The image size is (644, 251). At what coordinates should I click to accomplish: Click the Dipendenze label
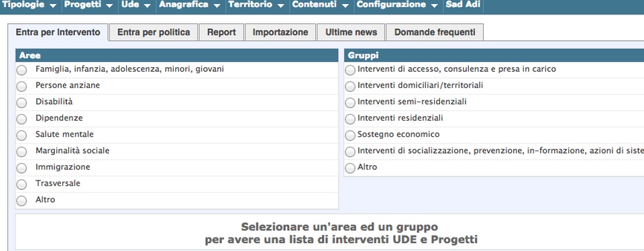point(59,118)
